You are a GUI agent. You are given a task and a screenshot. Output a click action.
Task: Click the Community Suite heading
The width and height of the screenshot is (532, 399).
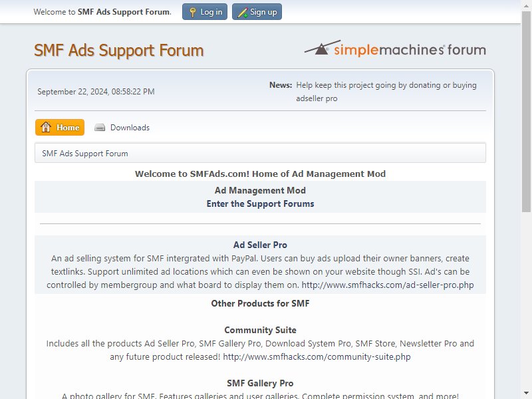[x=260, y=330]
